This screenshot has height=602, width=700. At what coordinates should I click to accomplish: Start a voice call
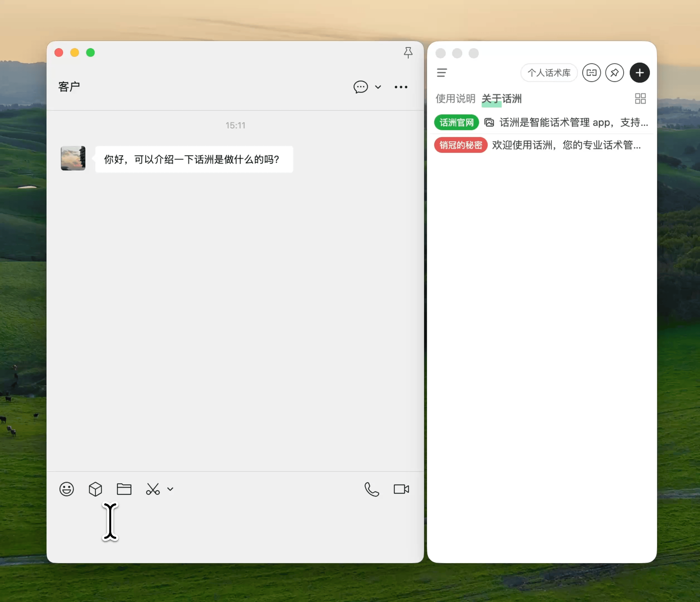pos(372,489)
